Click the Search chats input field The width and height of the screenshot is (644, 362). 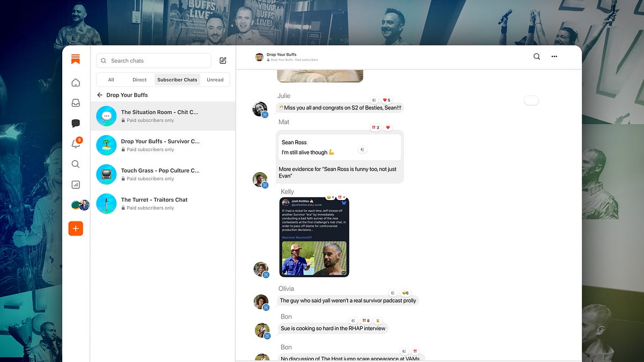coord(153,61)
